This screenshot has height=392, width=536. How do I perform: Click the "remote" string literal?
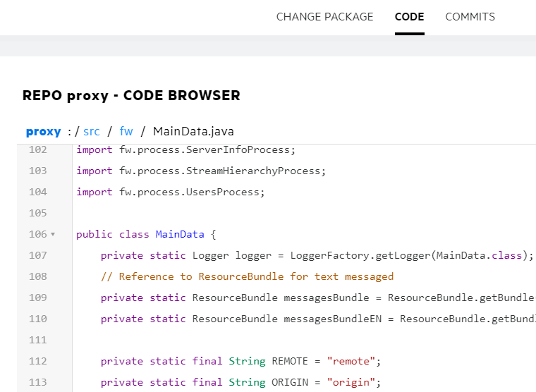click(x=351, y=361)
